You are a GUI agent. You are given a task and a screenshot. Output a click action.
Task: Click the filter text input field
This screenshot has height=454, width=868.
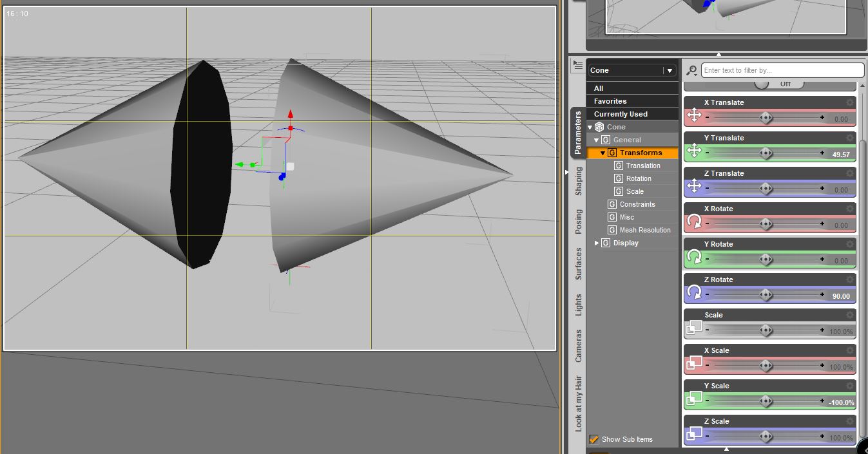pos(782,70)
